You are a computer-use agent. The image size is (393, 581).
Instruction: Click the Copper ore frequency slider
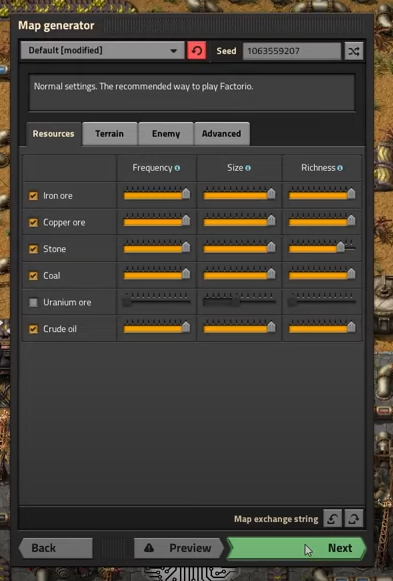(157, 220)
